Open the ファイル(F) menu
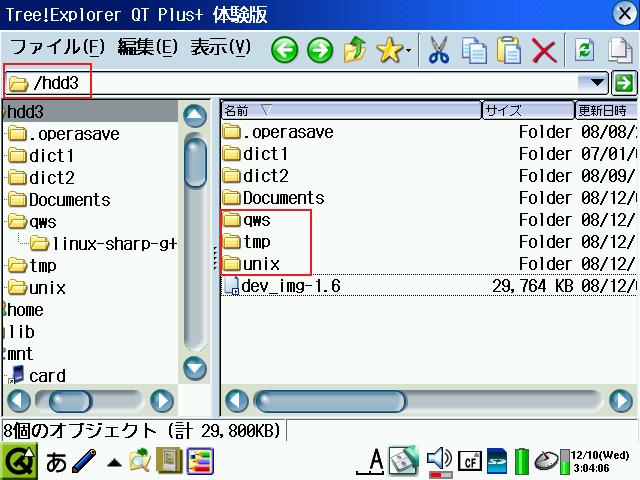Viewport: 640px width, 480px height. point(57,47)
